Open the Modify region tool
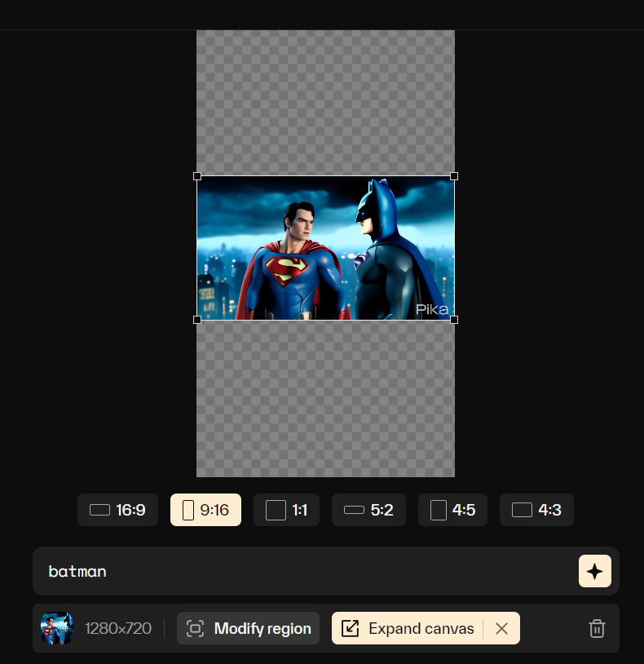 [249, 628]
